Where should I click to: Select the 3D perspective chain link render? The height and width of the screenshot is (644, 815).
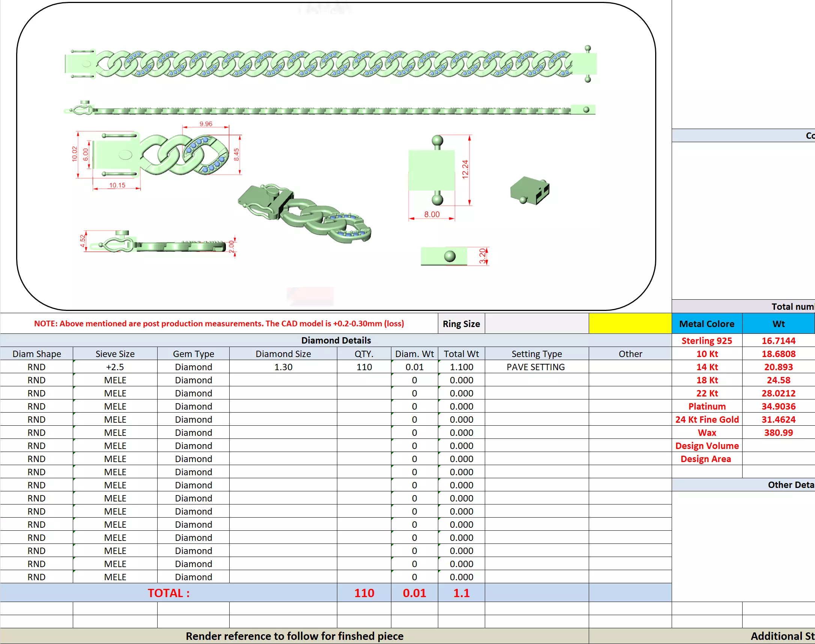click(305, 213)
